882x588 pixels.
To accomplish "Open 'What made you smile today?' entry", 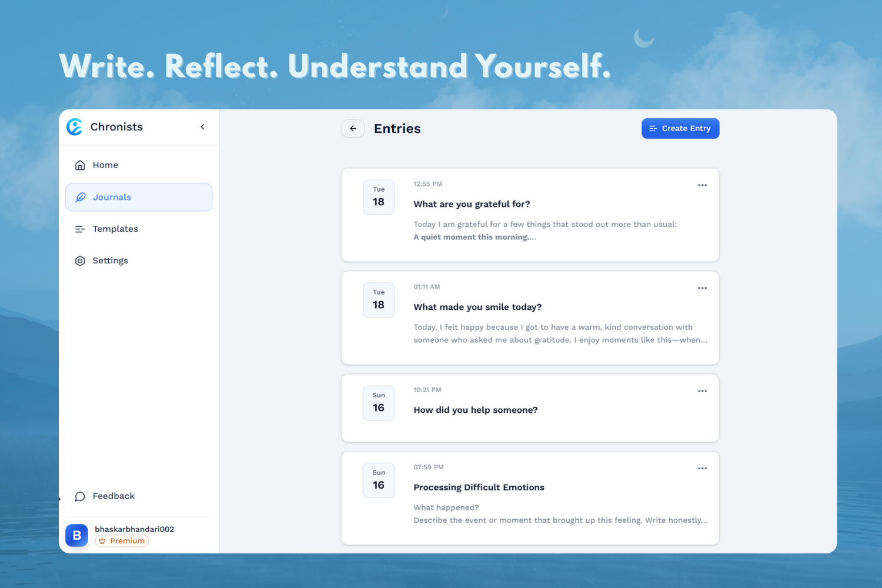I will [x=477, y=307].
